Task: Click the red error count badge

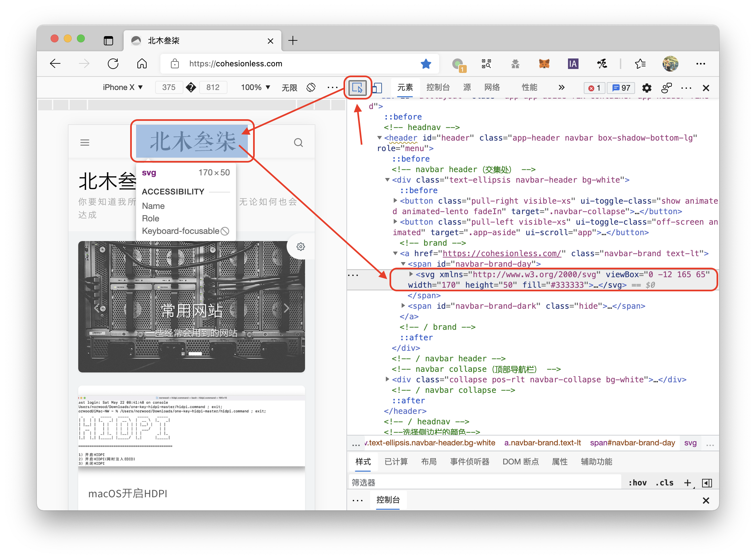Action: [x=594, y=88]
